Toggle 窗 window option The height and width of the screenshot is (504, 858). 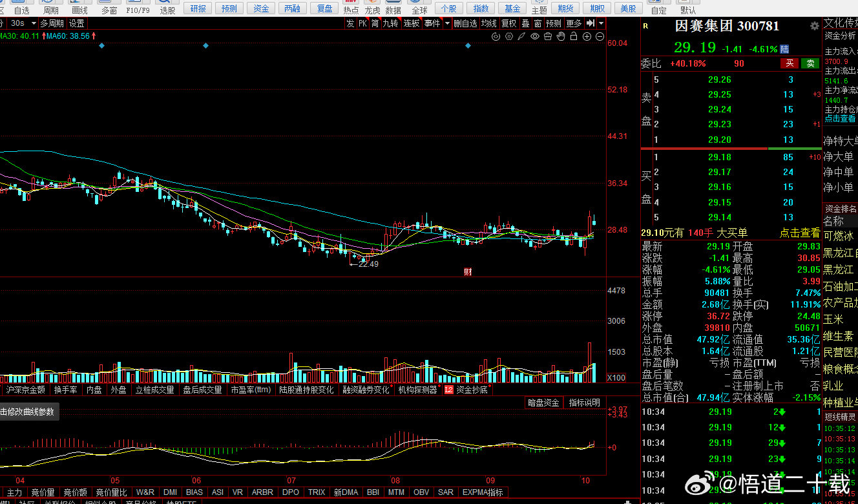(x=538, y=23)
